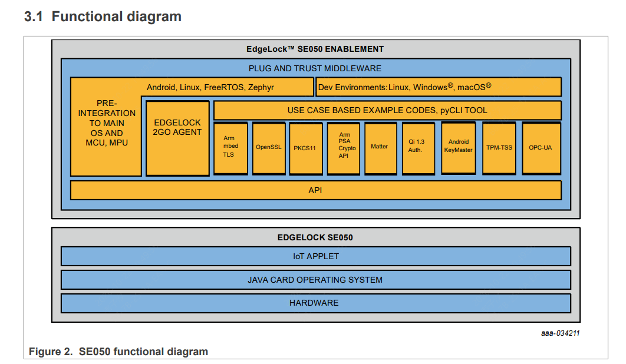Select the 'Android, Linux, FreeRTOS, Zephyr' box
The height and width of the screenshot is (364, 626).
[x=210, y=87]
